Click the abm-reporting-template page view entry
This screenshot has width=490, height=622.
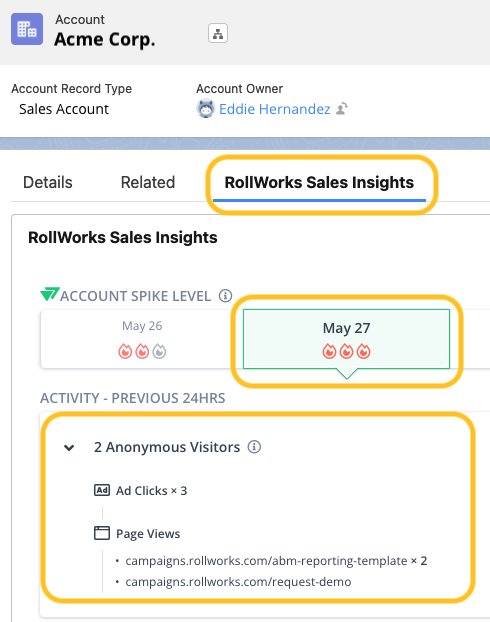pyautogui.click(x=276, y=561)
